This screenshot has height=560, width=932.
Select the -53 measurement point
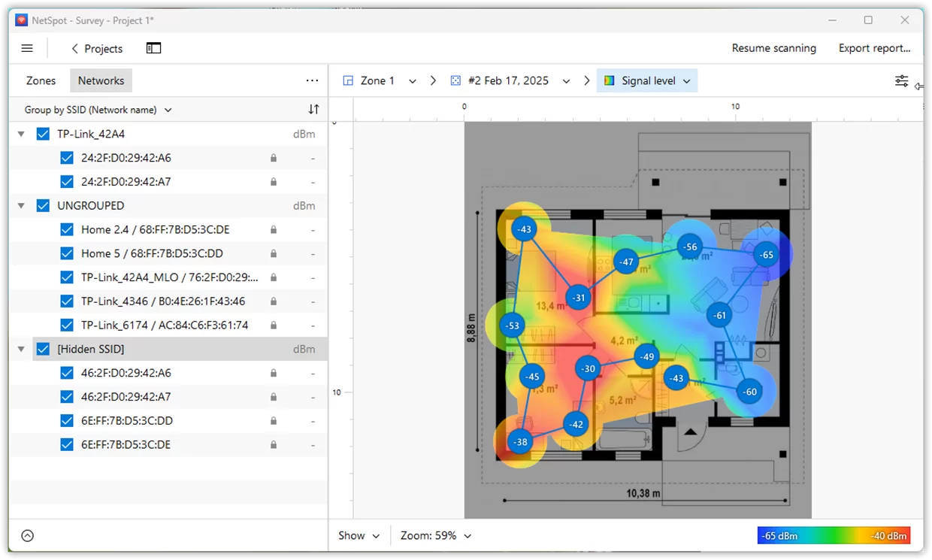(512, 325)
